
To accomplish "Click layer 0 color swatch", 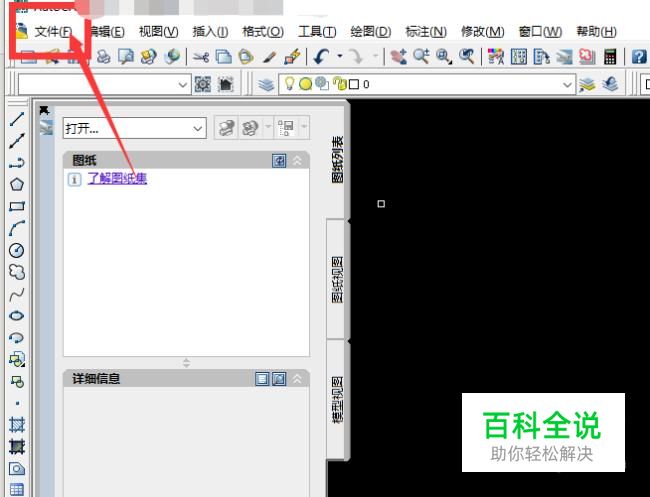I will pos(354,85).
